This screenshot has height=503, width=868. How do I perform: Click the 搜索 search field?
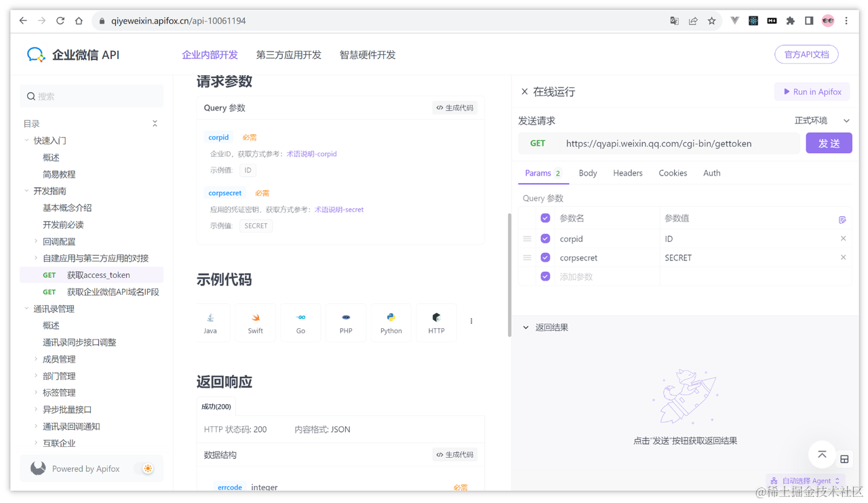(92, 96)
